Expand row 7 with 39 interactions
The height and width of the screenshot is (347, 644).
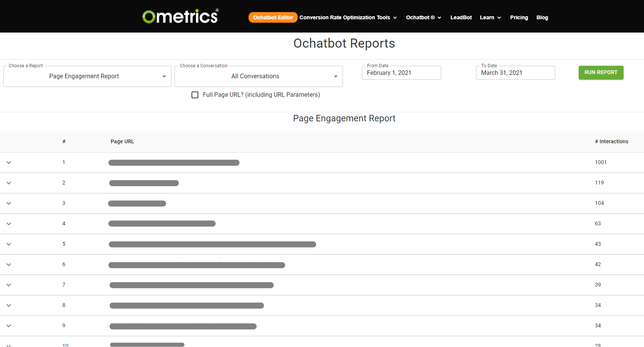pyautogui.click(x=9, y=285)
